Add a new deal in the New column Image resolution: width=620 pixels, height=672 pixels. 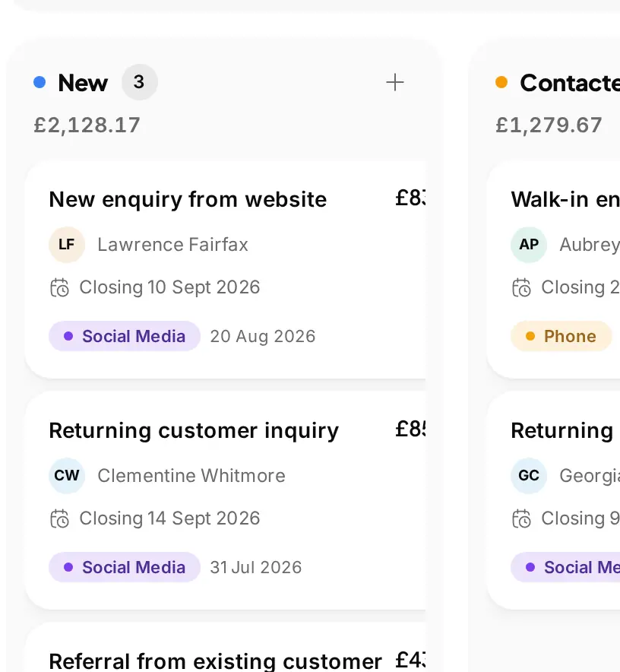(x=394, y=82)
